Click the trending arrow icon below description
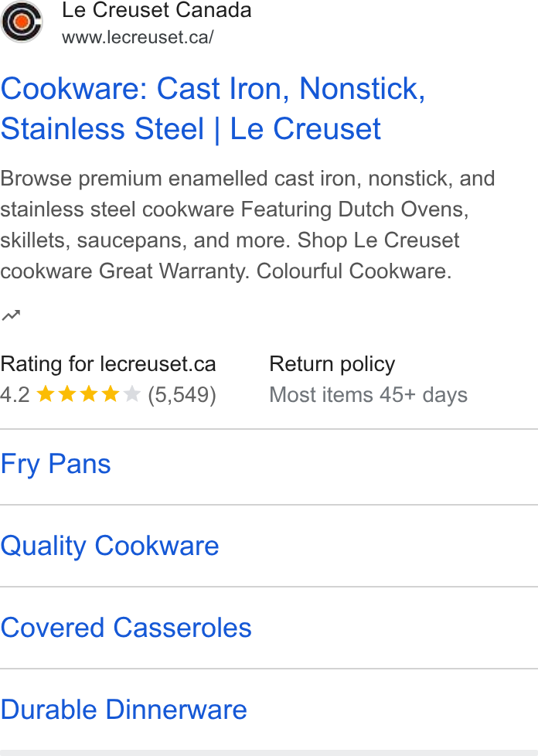538x756 pixels. click(11, 315)
